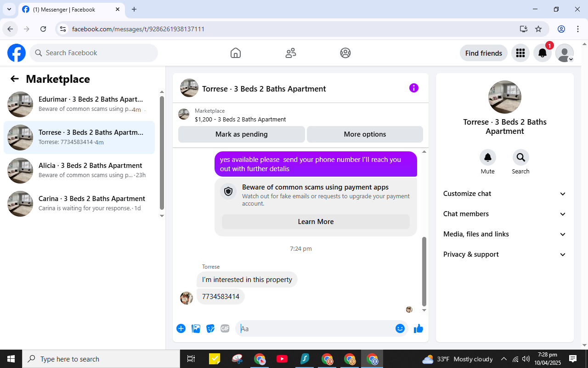This screenshot has height=368, width=588.
Task: Open the emoji picker smiley icon
Action: click(x=400, y=328)
